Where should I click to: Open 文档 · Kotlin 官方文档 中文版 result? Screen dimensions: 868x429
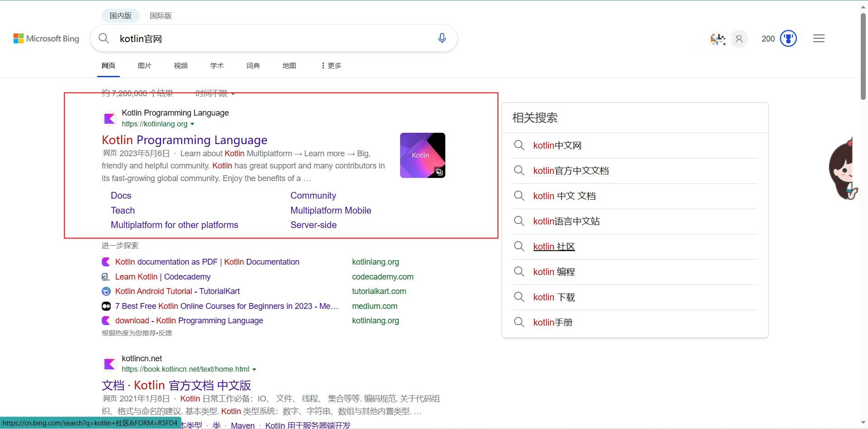pos(176,385)
